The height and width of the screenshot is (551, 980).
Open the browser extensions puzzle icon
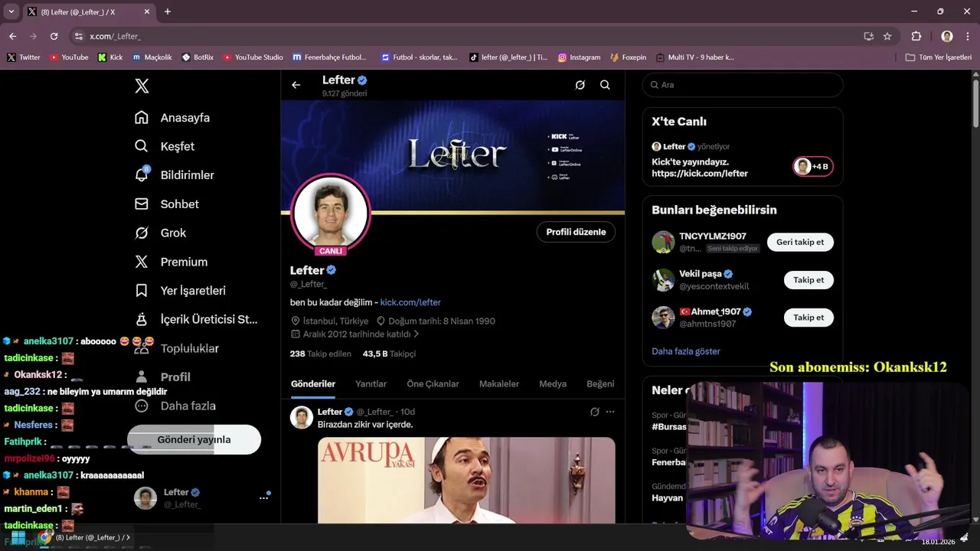click(x=916, y=36)
